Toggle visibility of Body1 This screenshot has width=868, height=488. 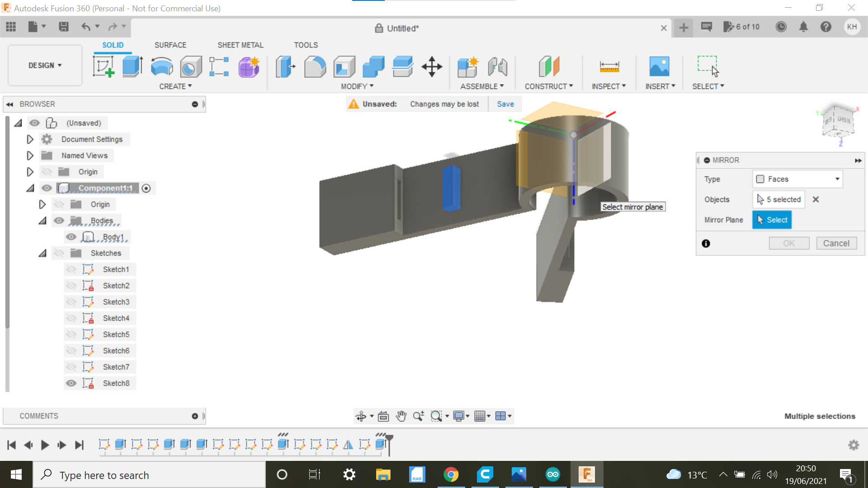[71, 237]
